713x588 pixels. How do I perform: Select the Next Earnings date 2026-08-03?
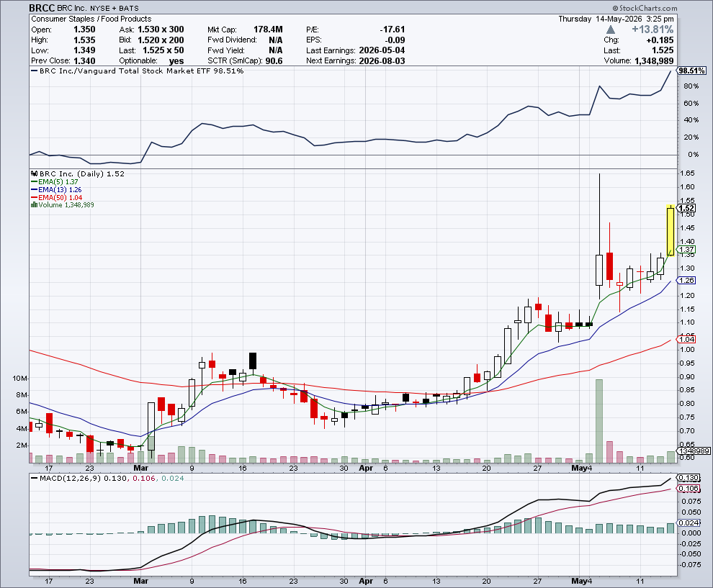[382, 61]
